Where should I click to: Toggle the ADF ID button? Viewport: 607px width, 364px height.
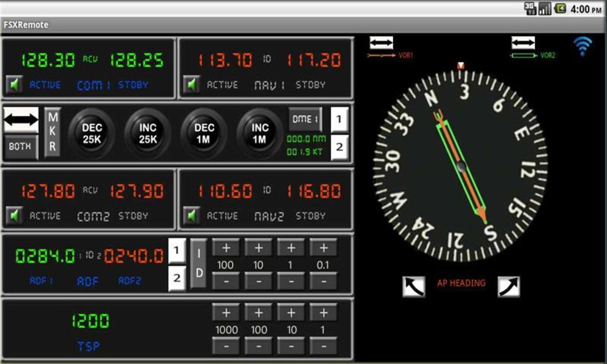198,263
